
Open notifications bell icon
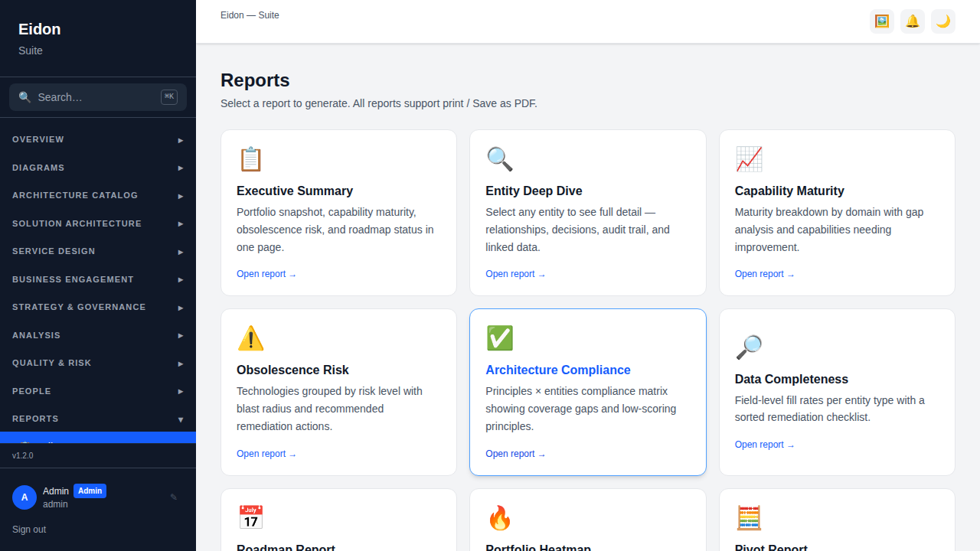pyautogui.click(x=913, y=21)
